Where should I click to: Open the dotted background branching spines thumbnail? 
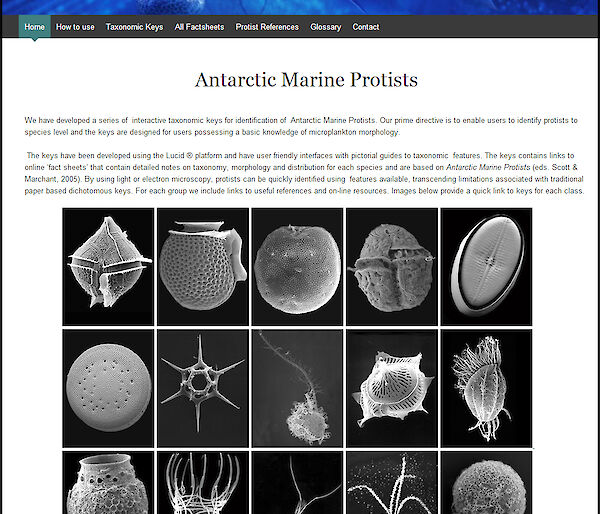click(x=392, y=483)
